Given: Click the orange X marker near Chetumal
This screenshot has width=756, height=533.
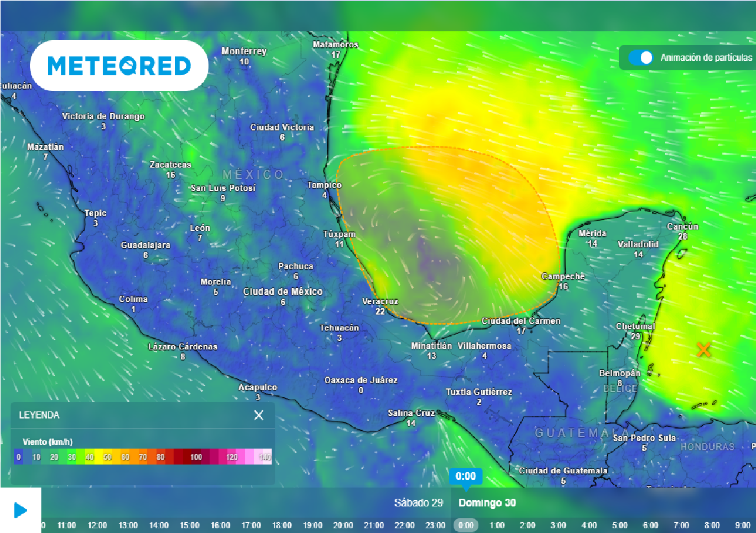Looking at the screenshot, I should pos(703,349).
